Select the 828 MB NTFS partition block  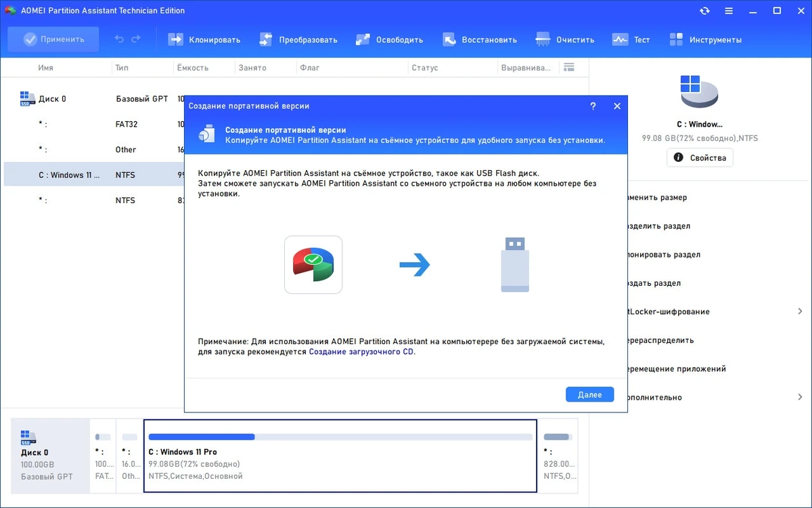(x=558, y=456)
